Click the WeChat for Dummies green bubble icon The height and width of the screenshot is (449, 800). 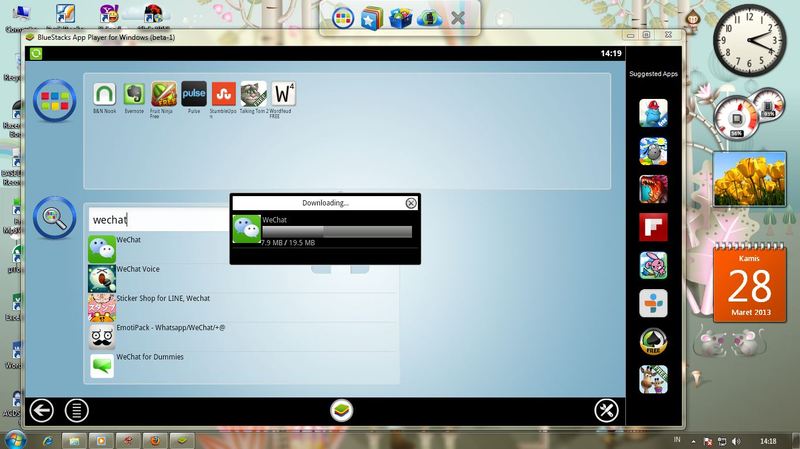102,366
